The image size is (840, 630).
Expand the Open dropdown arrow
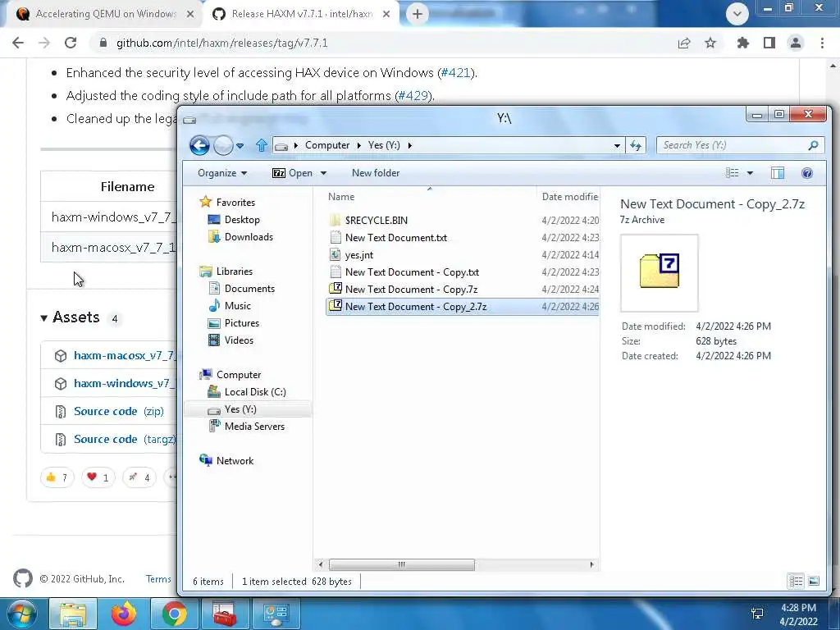[323, 173]
